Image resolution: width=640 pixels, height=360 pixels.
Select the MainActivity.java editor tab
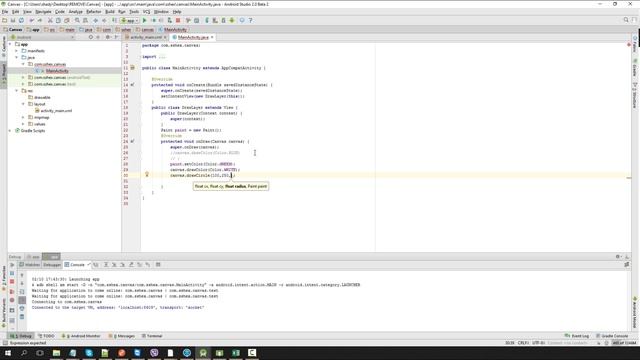[193, 37]
